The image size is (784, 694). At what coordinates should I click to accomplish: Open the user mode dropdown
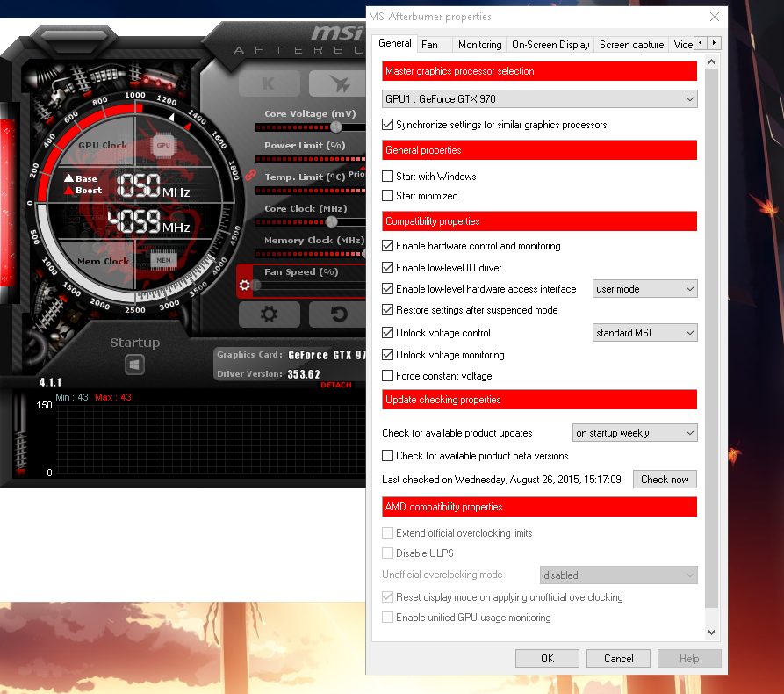pyautogui.click(x=645, y=289)
